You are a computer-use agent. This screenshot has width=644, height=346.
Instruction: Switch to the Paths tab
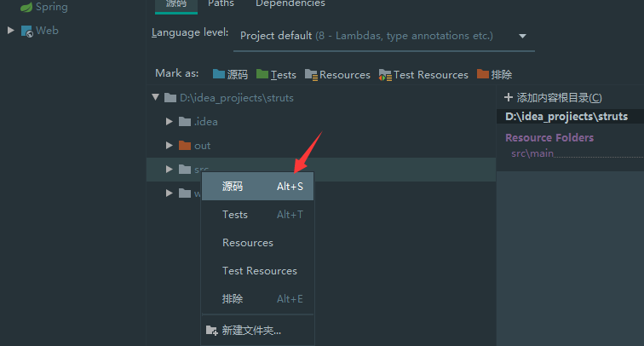click(x=221, y=4)
